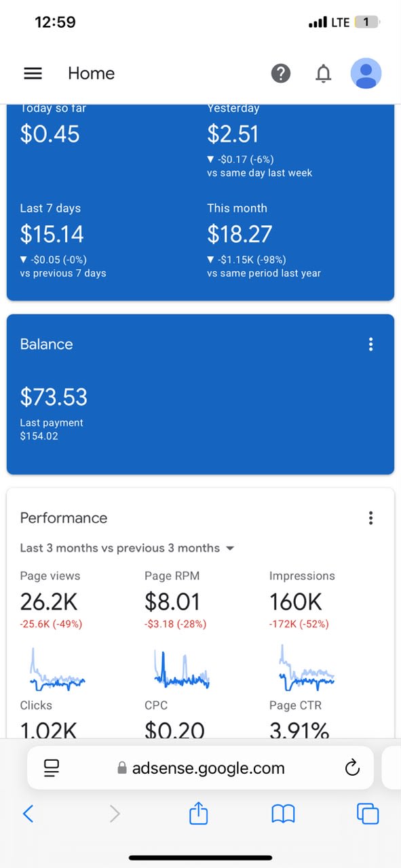Select the Impressions sparkline chart

(x=307, y=669)
